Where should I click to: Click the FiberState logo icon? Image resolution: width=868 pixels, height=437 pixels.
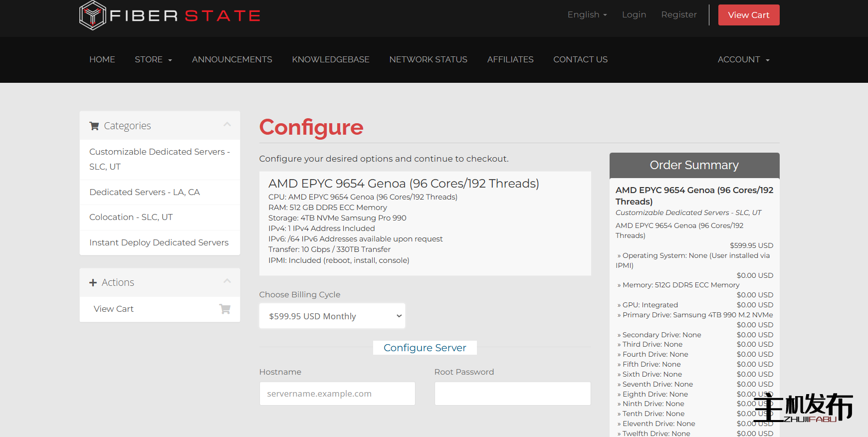[92, 15]
